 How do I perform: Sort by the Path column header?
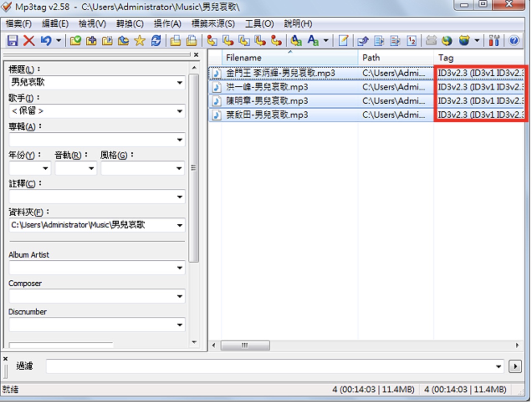396,58
